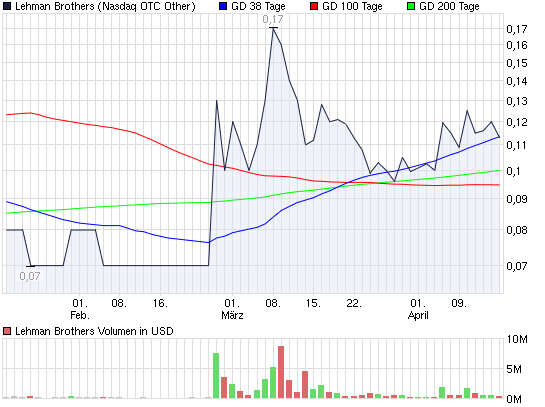This screenshot has height=407, width=545.
Task: Click the '01. März' date axis label
Action: pos(232,309)
